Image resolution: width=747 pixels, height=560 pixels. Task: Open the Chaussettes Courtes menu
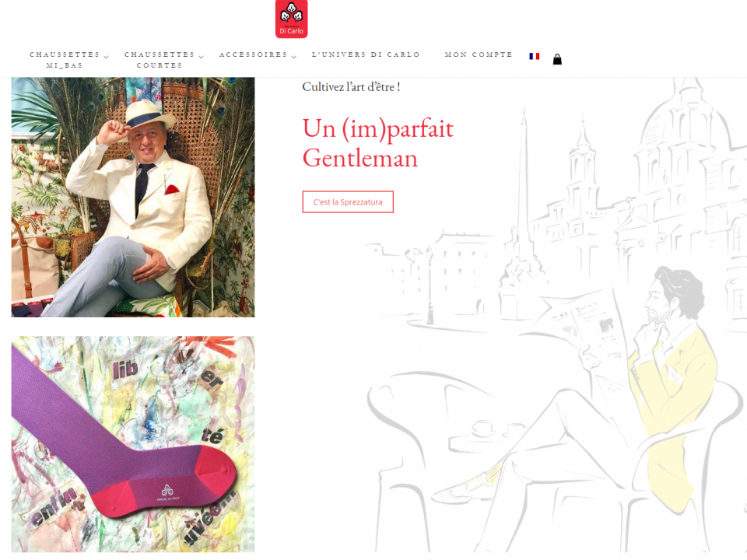tap(160, 60)
